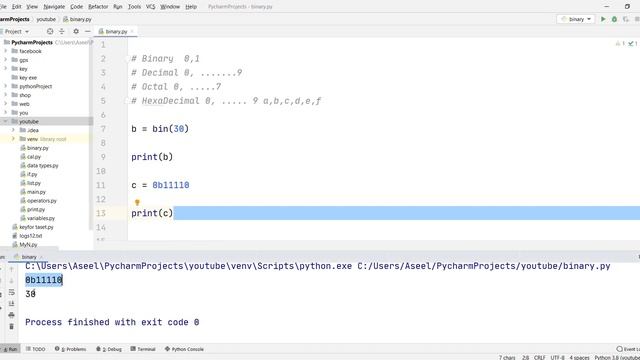This screenshot has width=640, height=360.
Task: Click the CRLF line separator in status bar
Action: pos(540,358)
